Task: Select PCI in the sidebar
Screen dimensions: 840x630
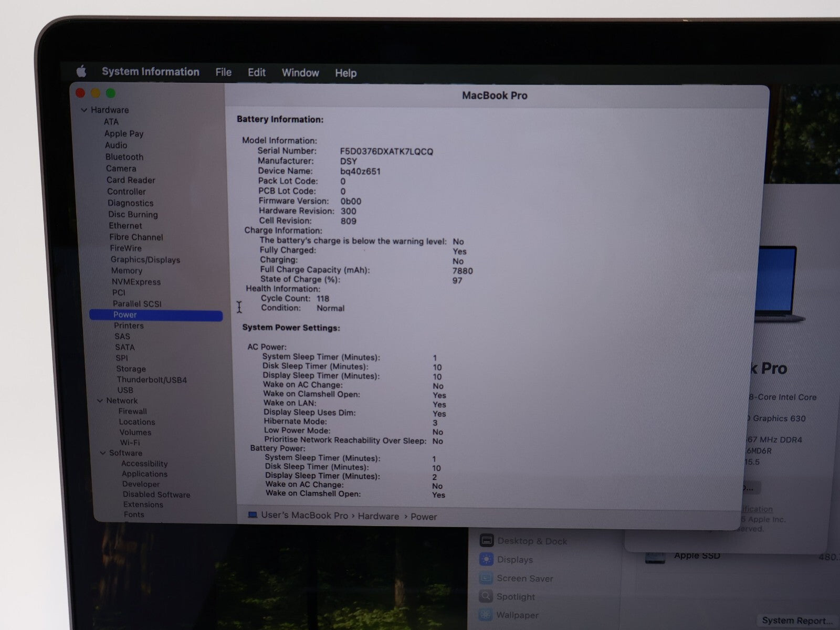Action: [119, 293]
